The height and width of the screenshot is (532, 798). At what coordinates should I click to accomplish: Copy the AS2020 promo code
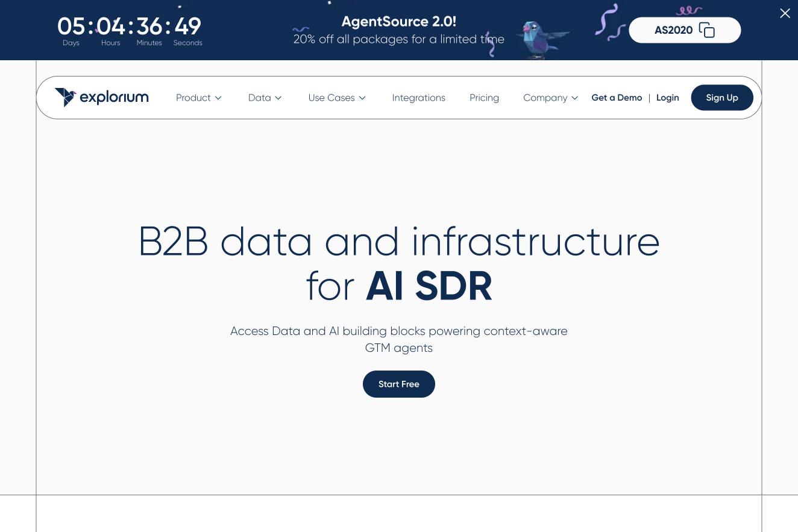(x=706, y=30)
